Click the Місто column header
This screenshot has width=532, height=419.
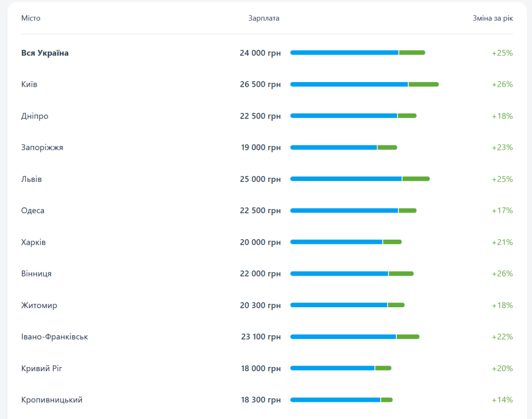[31, 18]
